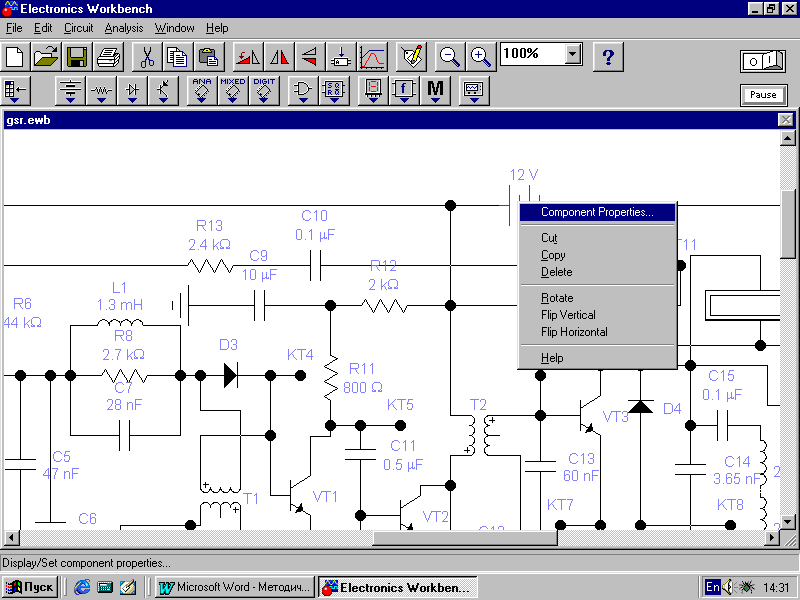Click the En language indicator in tray
Screen dimensions: 800x600
coord(712,587)
